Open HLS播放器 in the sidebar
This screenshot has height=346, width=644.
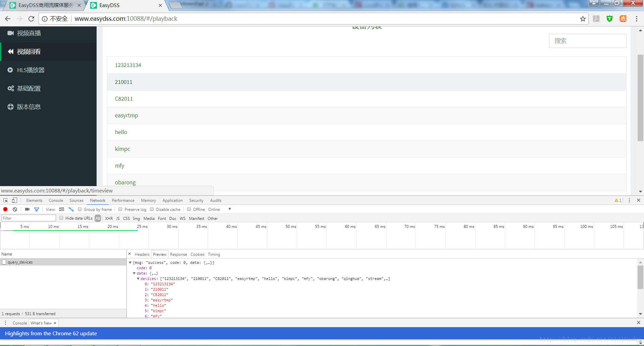(x=48, y=70)
